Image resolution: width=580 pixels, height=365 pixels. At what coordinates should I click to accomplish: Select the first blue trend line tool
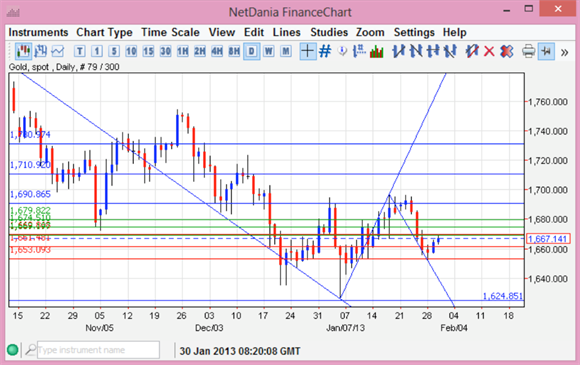click(399, 51)
